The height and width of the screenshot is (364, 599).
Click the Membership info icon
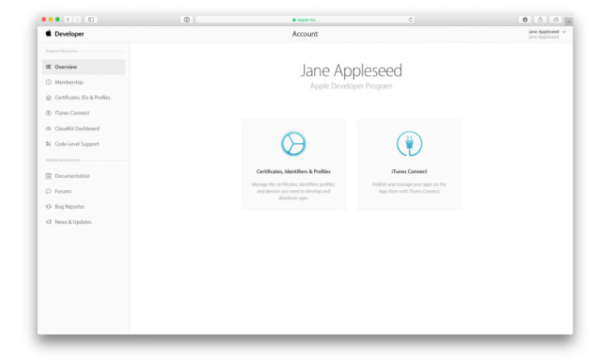[49, 82]
